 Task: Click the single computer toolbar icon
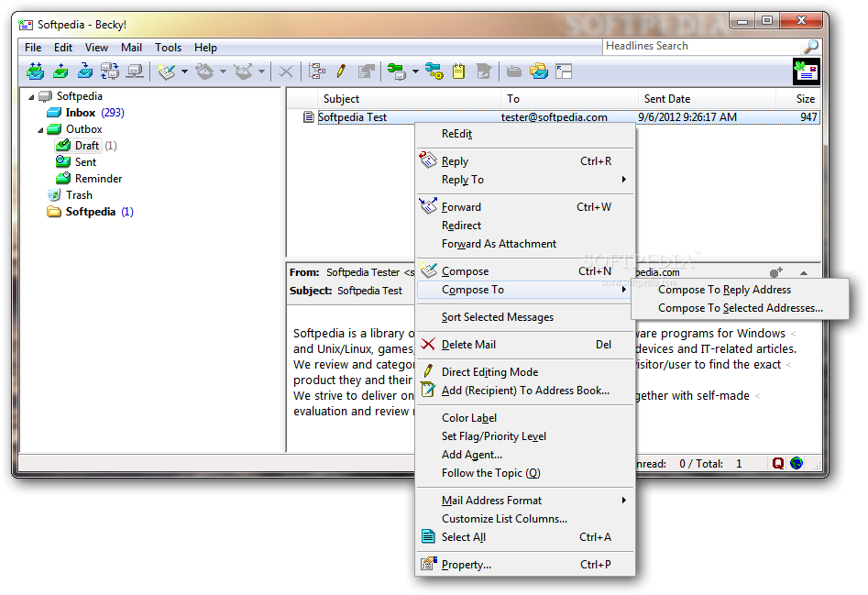(x=135, y=72)
